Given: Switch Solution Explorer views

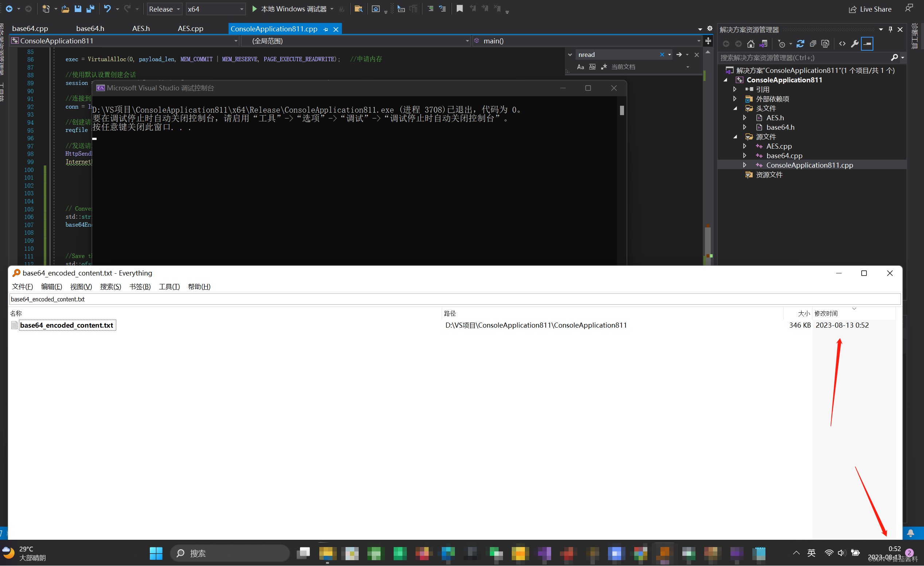Looking at the screenshot, I should [x=764, y=44].
